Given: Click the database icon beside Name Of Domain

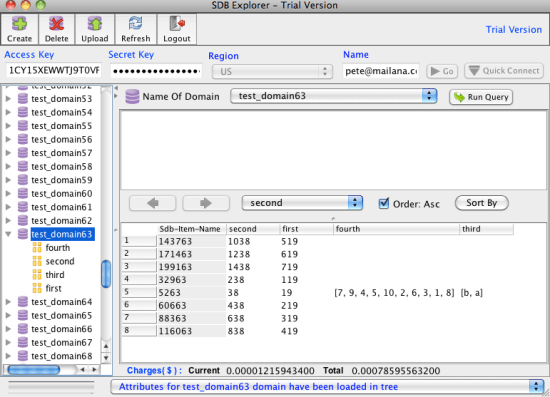Looking at the screenshot, I should tap(132, 96).
